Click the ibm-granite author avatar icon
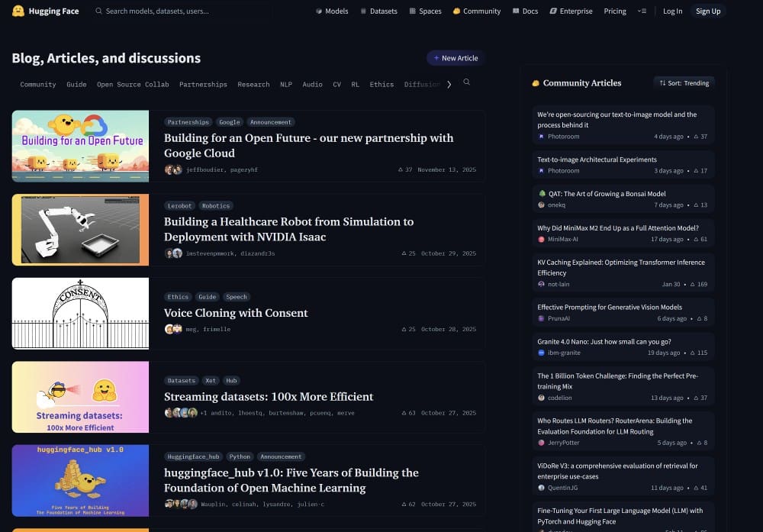The image size is (763, 532). 541,353
